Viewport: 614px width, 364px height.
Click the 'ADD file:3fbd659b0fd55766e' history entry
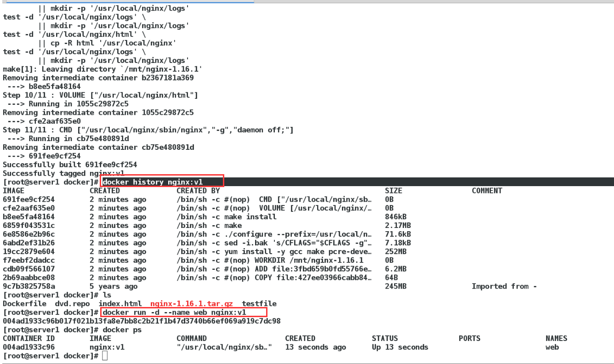(x=274, y=269)
